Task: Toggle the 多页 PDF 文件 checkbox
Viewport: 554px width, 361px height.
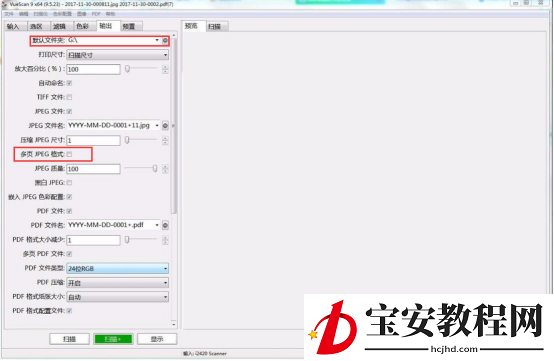Action: [x=69, y=254]
